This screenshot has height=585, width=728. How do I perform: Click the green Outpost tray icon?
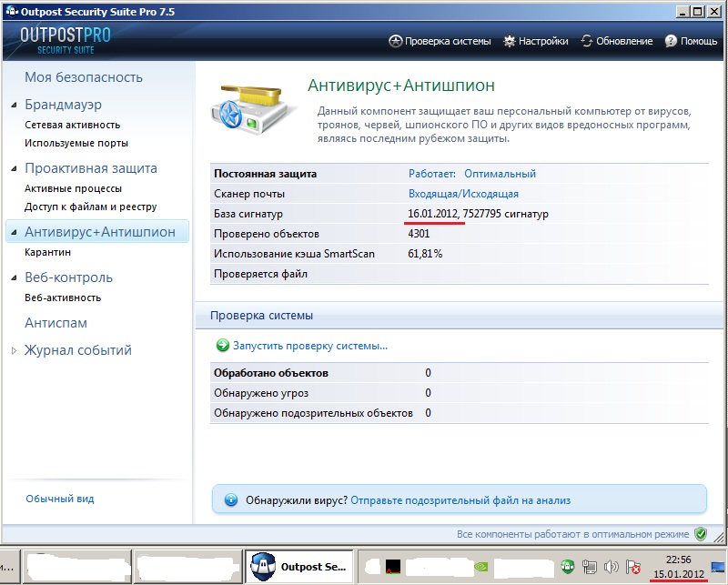[567, 567]
